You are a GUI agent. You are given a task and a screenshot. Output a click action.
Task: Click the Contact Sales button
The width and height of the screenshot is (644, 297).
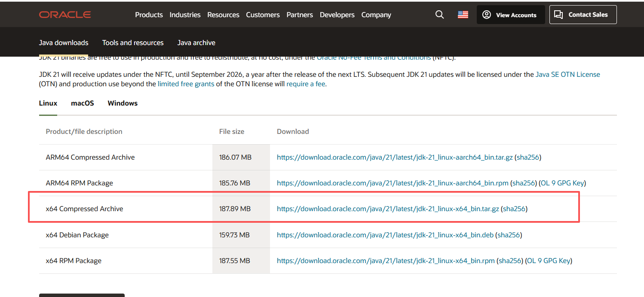pos(583,15)
